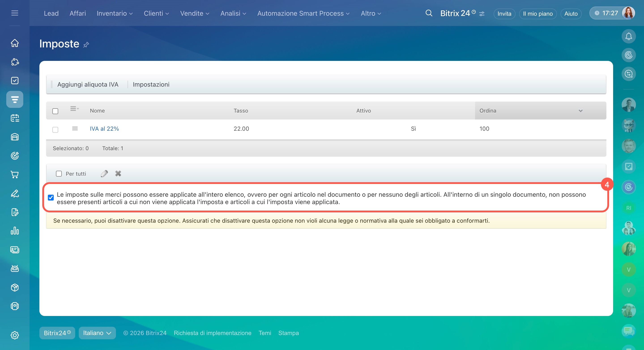Open the calendar icon in sidebar
Image resolution: width=644 pixels, height=350 pixels.
click(15, 118)
